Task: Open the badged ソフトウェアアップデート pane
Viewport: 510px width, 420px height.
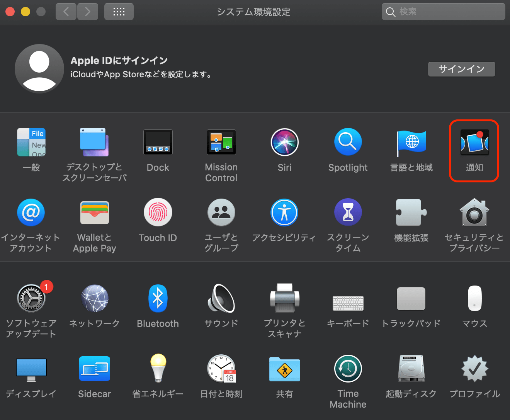Action: click(x=31, y=298)
